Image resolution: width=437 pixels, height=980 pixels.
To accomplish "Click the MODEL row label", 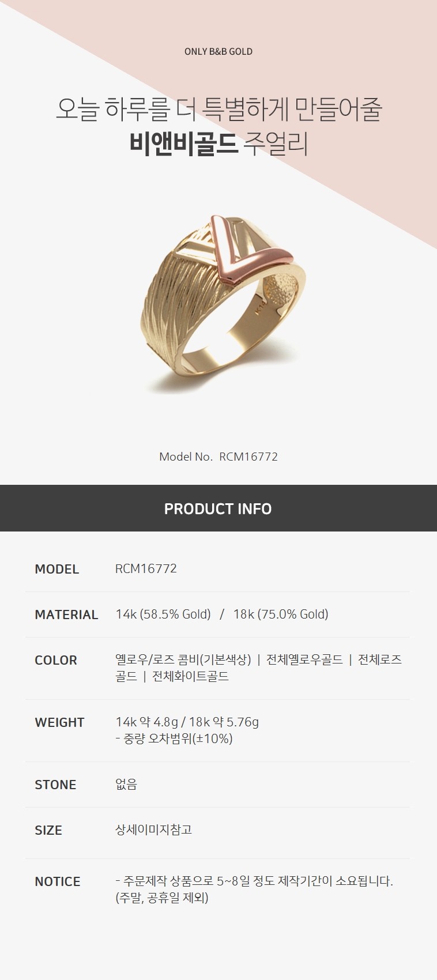I will coord(56,569).
